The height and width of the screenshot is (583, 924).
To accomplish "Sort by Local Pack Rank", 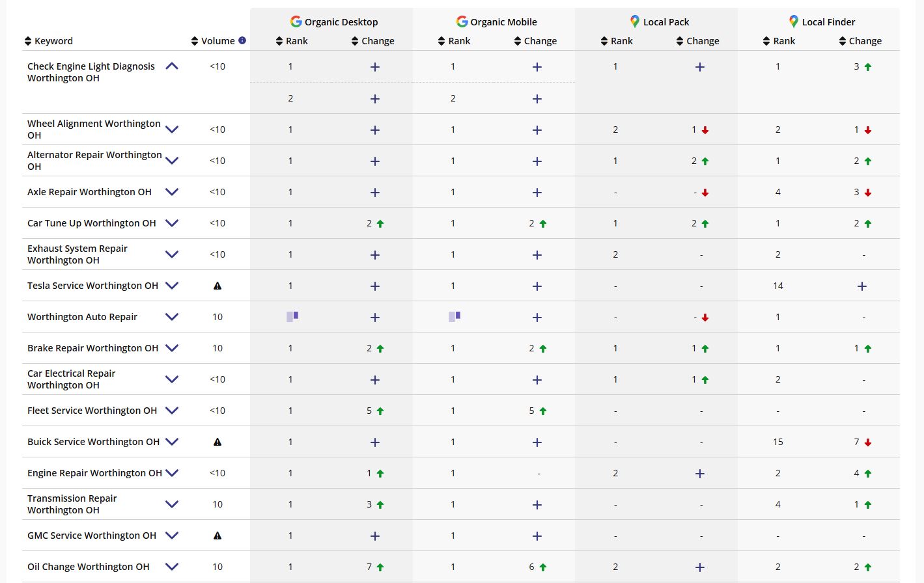I will pyautogui.click(x=604, y=41).
